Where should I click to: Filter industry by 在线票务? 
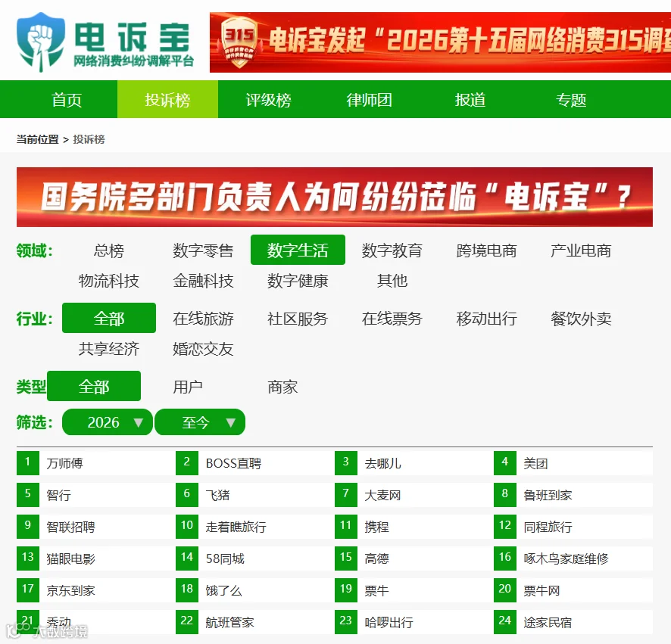pyautogui.click(x=392, y=319)
